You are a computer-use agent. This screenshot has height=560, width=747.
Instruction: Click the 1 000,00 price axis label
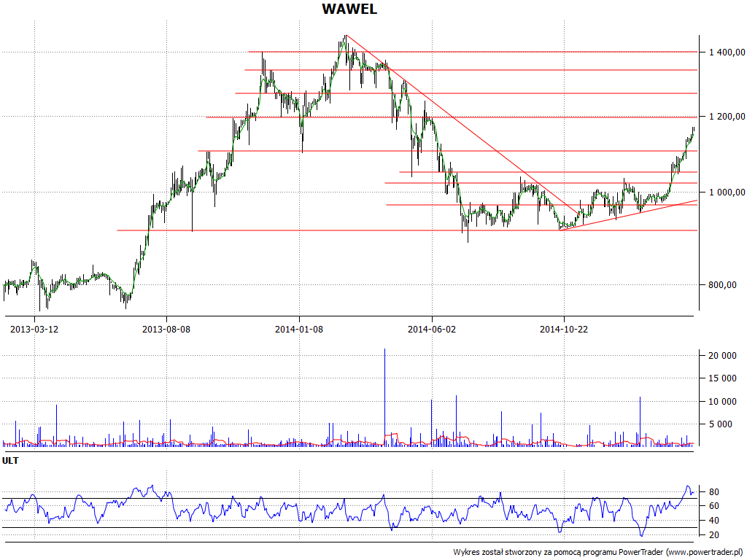(x=727, y=192)
